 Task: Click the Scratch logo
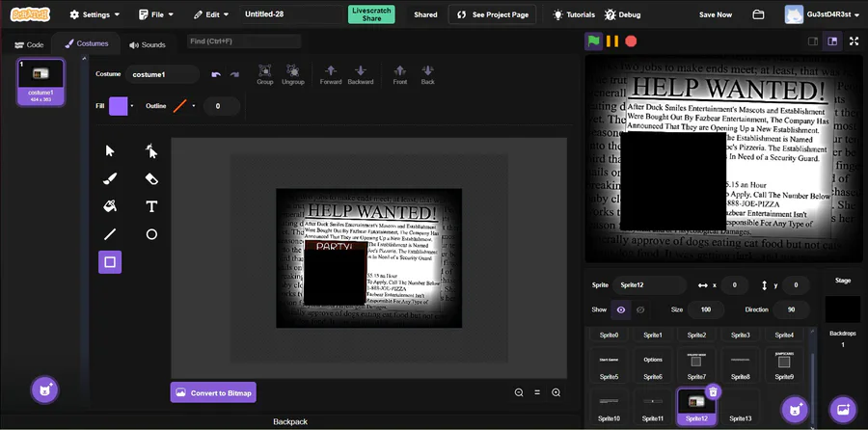[x=30, y=14]
